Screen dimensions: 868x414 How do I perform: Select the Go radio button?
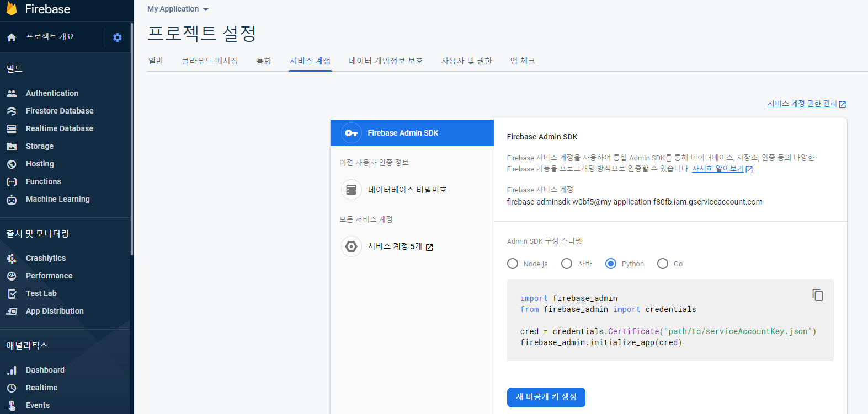click(x=663, y=264)
